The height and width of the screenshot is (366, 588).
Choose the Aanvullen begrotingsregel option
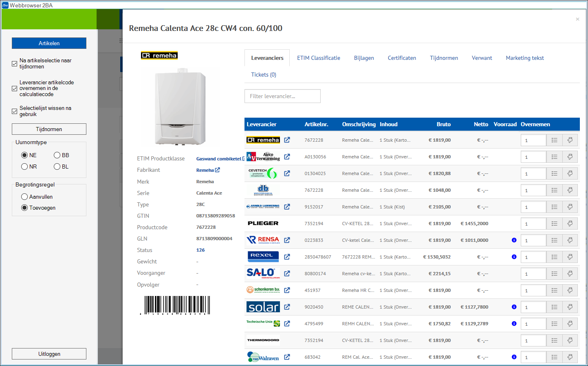(x=24, y=197)
